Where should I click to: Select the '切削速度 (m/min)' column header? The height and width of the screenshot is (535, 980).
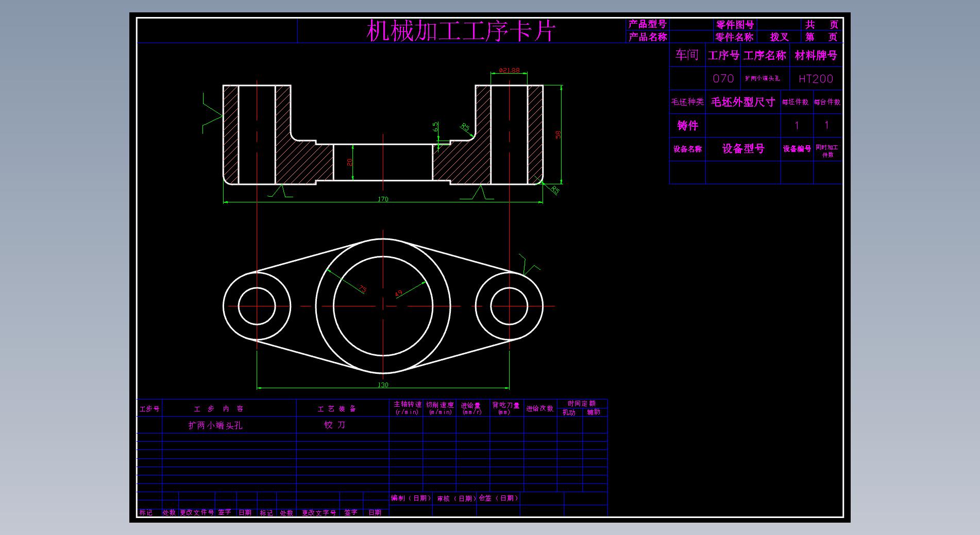pos(440,408)
